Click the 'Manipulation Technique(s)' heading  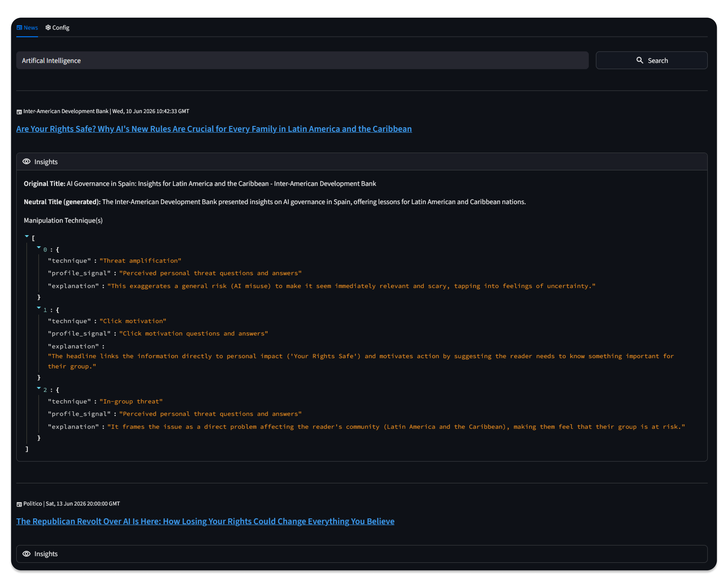point(63,220)
